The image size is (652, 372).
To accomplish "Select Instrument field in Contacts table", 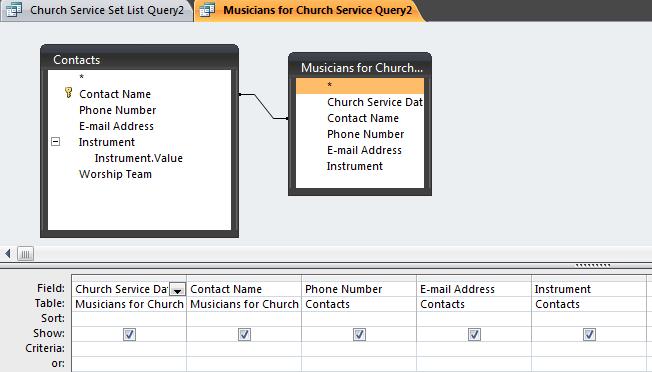I will click(x=107, y=142).
